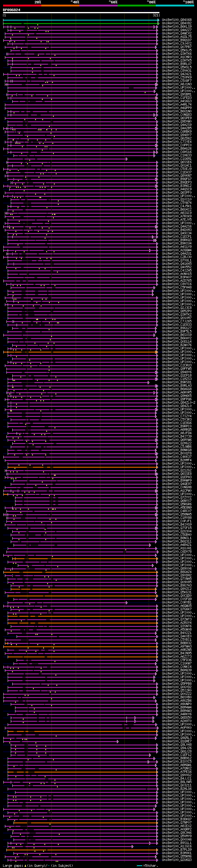The image size is (197, 868).
Task: Select hit UniRef100_Q5KGJ5
Action: 176,50
